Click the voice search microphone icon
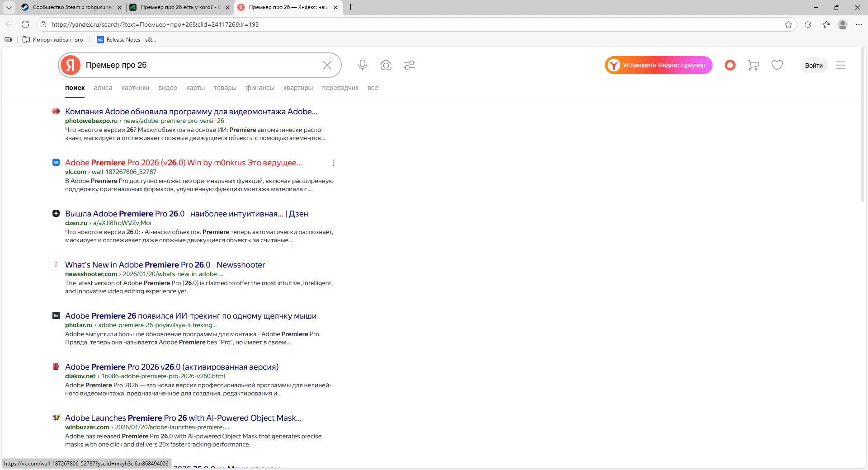 [362, 65]
